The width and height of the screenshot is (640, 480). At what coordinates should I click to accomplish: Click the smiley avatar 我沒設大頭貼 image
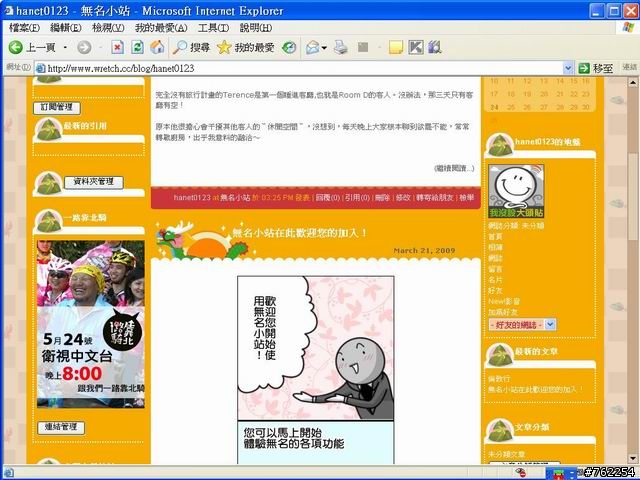click(x=516, y=191)
